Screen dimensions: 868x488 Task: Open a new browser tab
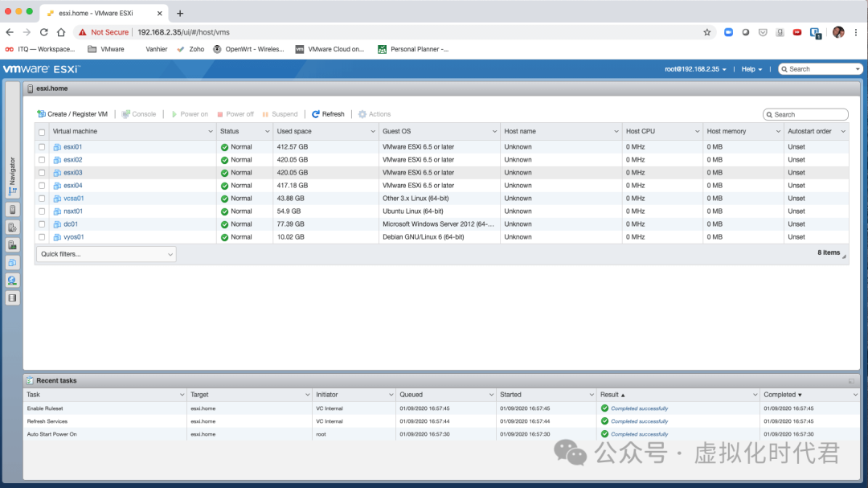(x=180, y=13)
